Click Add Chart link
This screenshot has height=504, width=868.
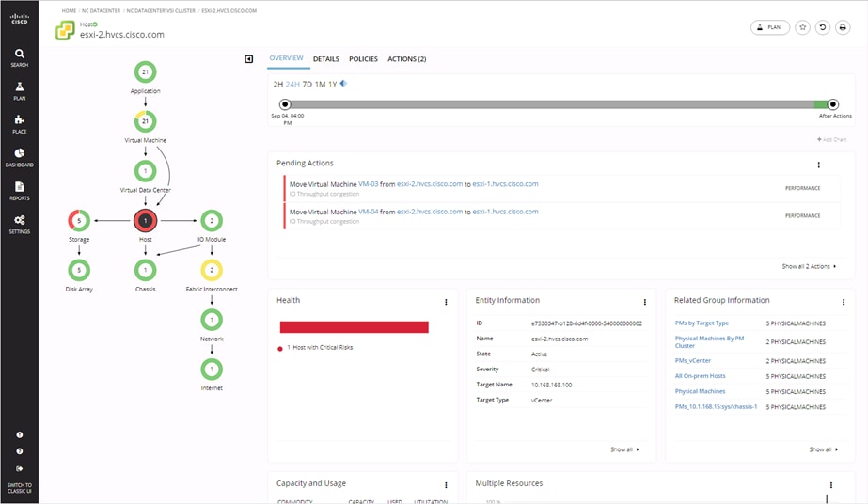click(831, 139)
